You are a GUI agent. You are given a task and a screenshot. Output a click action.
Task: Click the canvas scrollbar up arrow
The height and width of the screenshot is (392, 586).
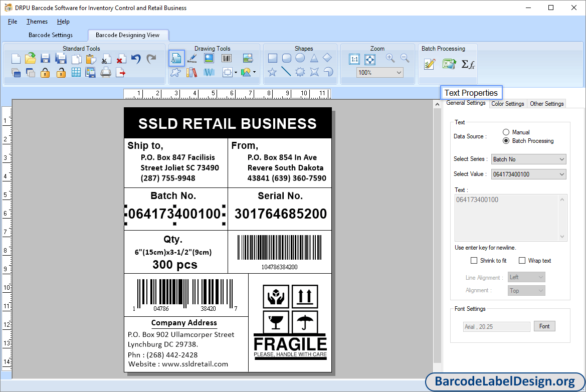click(x=437, y=105)
